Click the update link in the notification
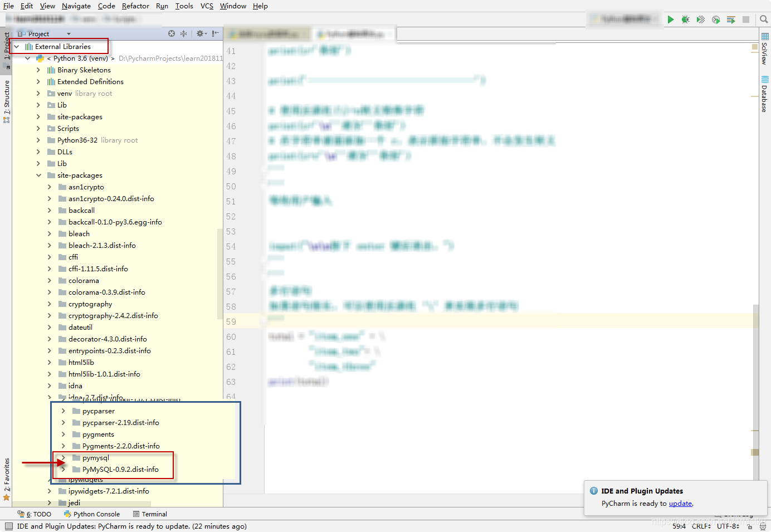 [x=680, y=503]
